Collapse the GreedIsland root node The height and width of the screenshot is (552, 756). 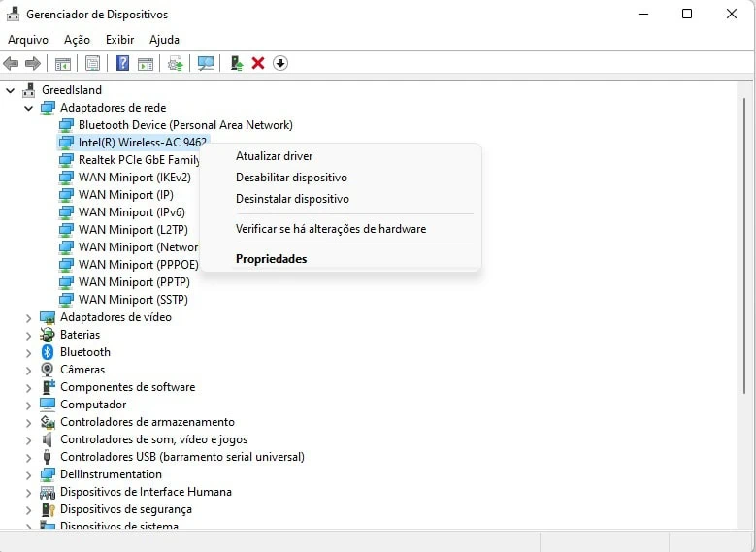pos(10,90)
